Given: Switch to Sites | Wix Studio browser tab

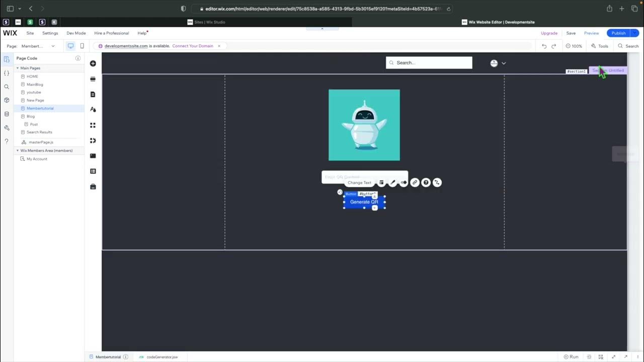Looking at the screenshot, I should click(x=206, y=22).
